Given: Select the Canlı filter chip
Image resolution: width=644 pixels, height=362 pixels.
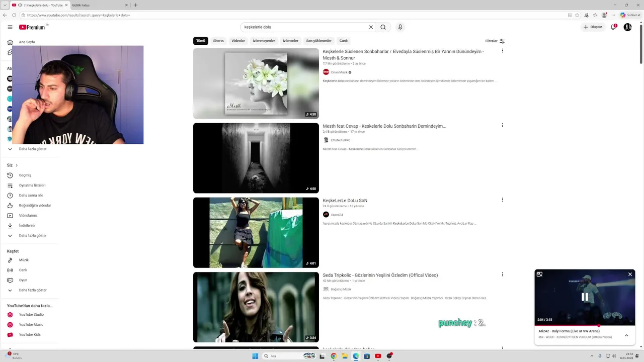Looking at the screenshot, I should tap(343, 41).
